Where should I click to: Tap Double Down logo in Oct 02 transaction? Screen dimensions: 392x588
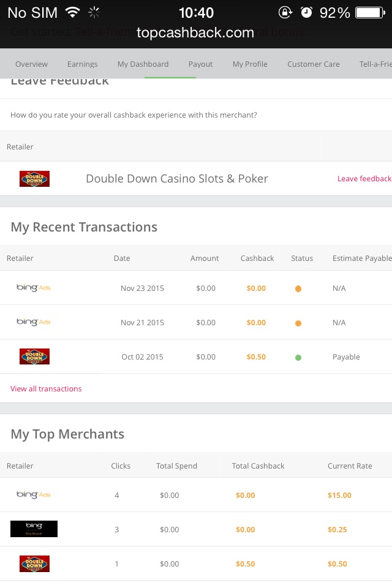click(34, 356)
